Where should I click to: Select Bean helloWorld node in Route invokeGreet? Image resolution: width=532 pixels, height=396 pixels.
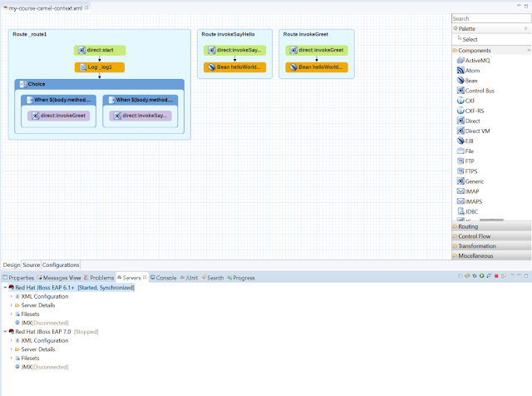coord(317,67)
